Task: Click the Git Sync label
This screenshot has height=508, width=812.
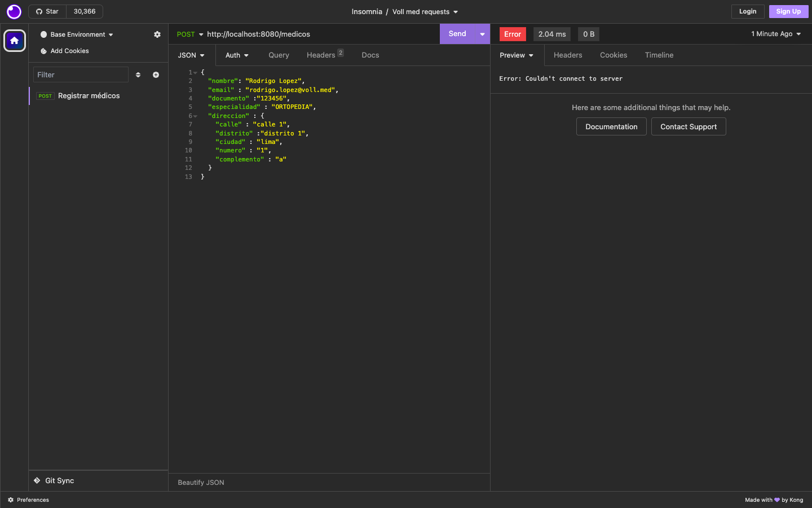Action: 59,480
